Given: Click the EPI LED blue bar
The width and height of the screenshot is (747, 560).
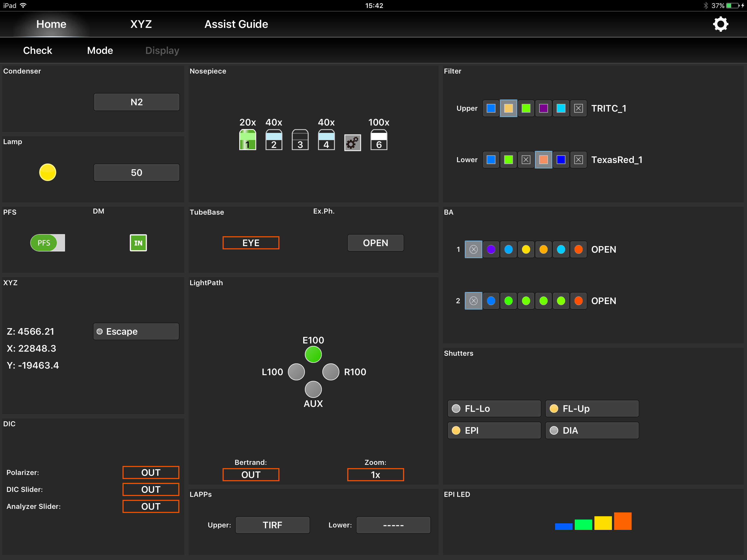Looking at the screenshot, I should tap(564, 527).
